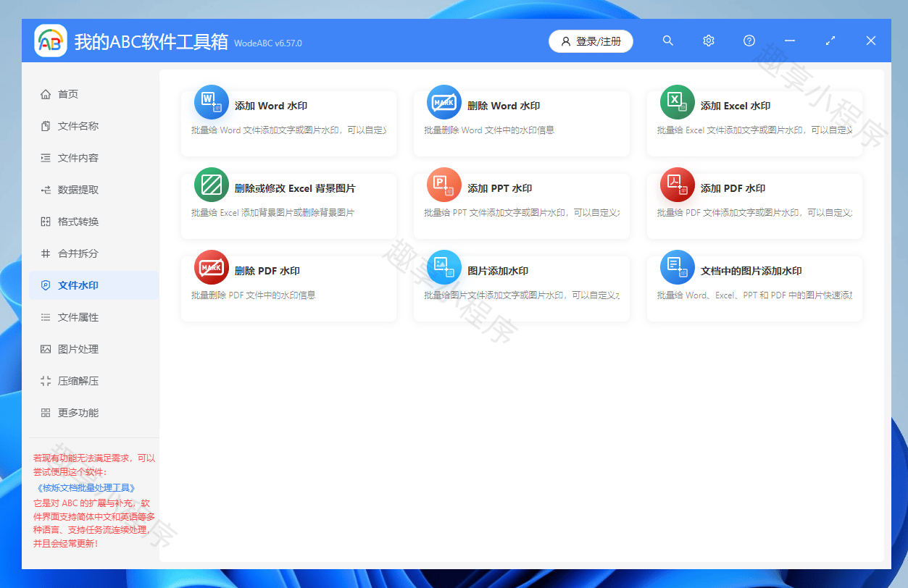This screenshot has width=908, height=588.
Task: Open 更多功能 in the sidebar
Action: click(x=93, y=413)
